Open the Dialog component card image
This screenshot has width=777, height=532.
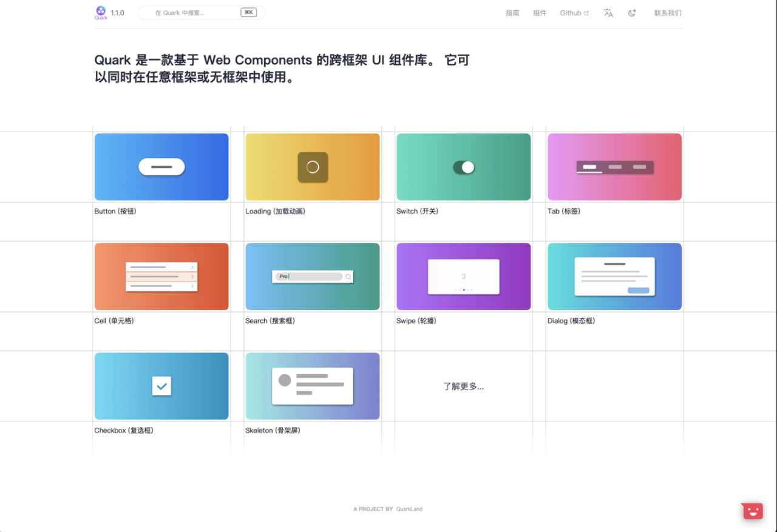click(x=614, y=277)
